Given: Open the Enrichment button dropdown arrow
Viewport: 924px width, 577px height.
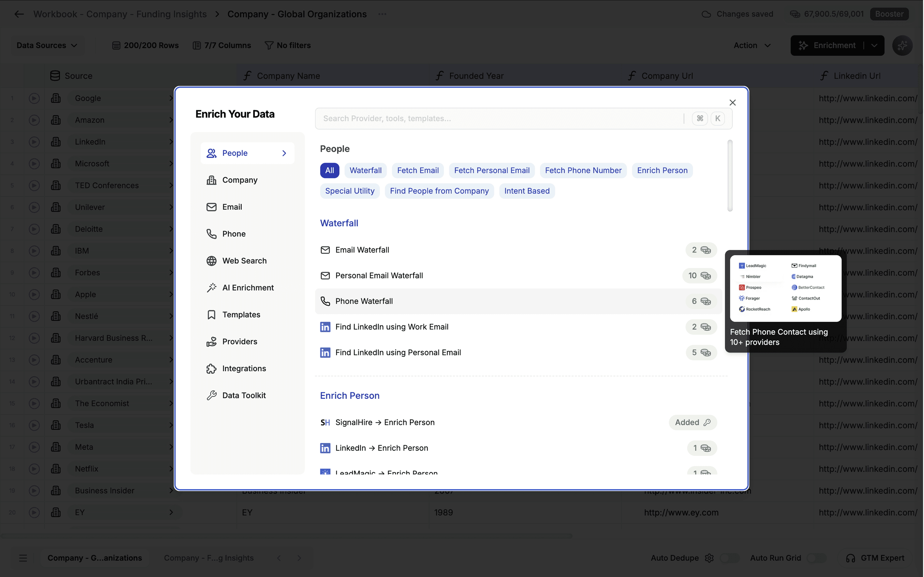Looking at the screenshot, I should pos(874,45).
